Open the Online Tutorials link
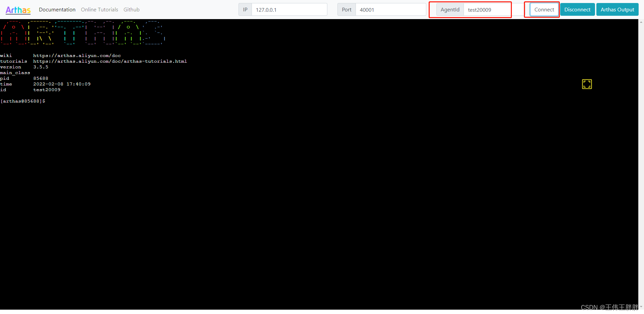This screenshot has height=314, width=644. pyautogui.click(x=100, y=10)
